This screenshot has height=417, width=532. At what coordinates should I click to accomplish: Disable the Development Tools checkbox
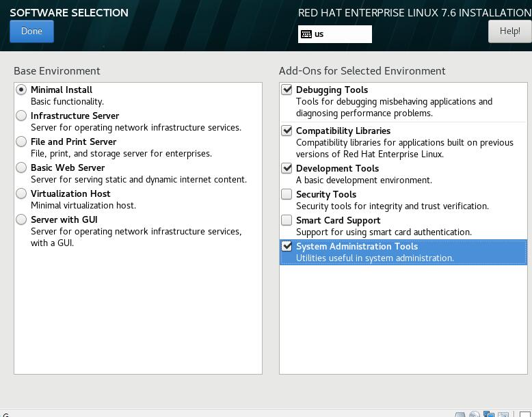(287, 168)
